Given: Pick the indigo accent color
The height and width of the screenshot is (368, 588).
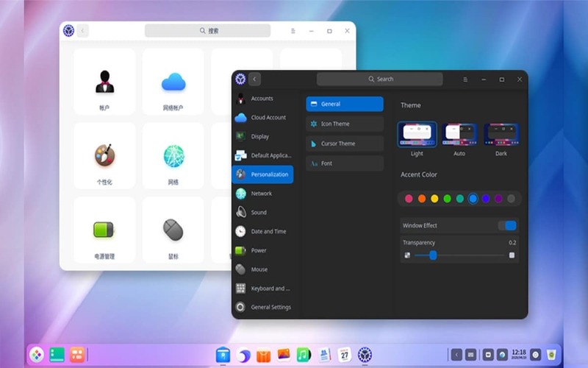Looking at the screenshot, I should tap(486, 199).
